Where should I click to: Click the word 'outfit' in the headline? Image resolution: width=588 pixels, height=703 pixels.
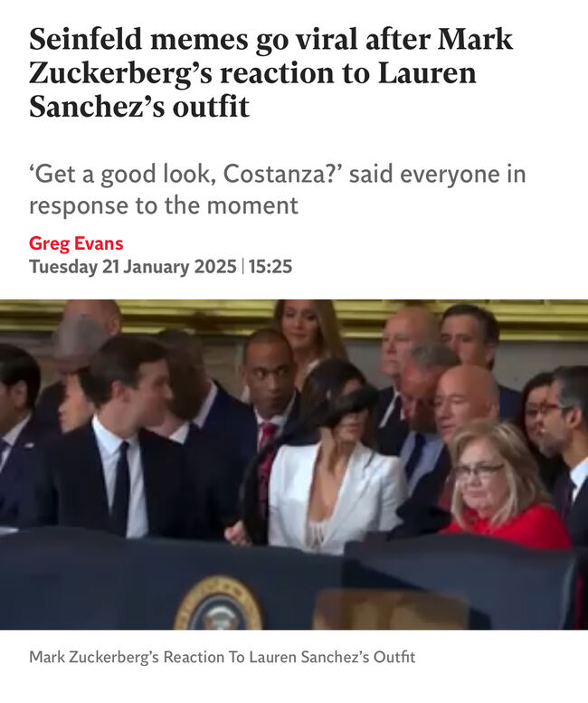tap(211, 107)
